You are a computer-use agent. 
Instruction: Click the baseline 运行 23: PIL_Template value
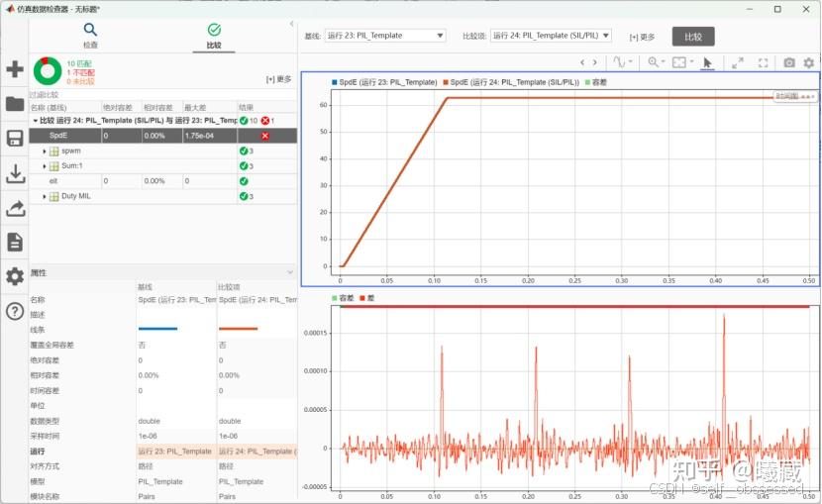pyautogui.click(x=175, y=452)
